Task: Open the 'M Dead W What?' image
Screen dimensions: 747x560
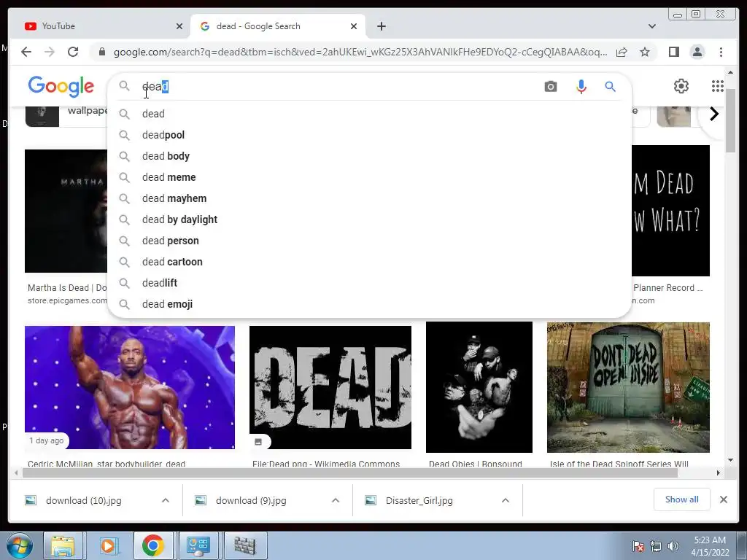Action: coord(670,211)
